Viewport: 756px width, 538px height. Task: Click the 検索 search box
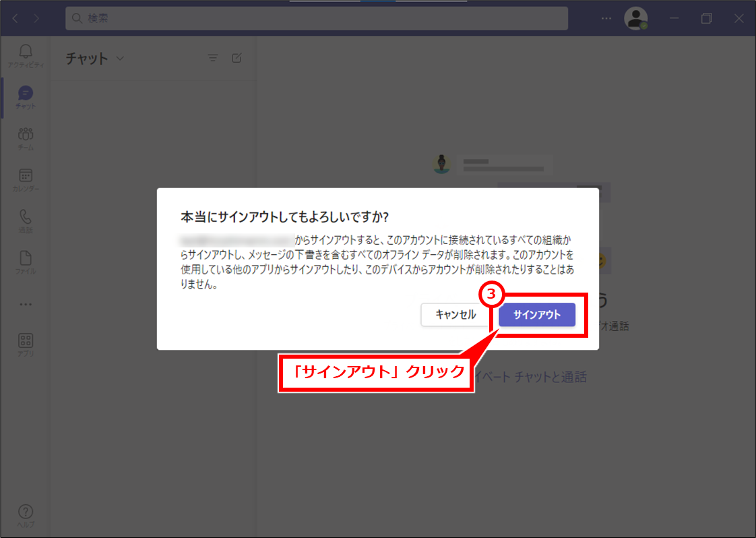[317, 18]
